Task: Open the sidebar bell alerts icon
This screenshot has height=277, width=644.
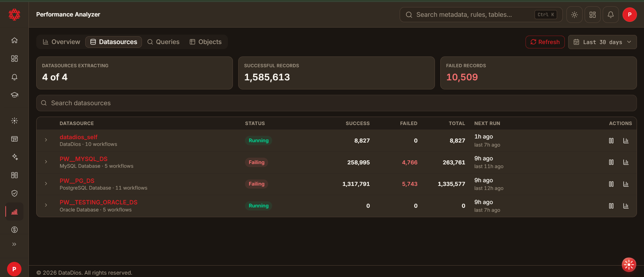Action: click(x=14, y=77)
